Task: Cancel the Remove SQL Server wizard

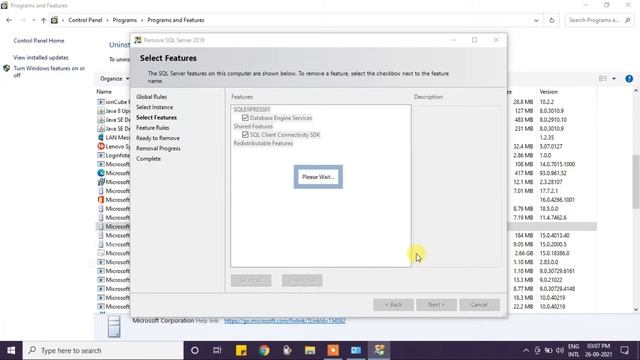Action: (x=479, y=304)
